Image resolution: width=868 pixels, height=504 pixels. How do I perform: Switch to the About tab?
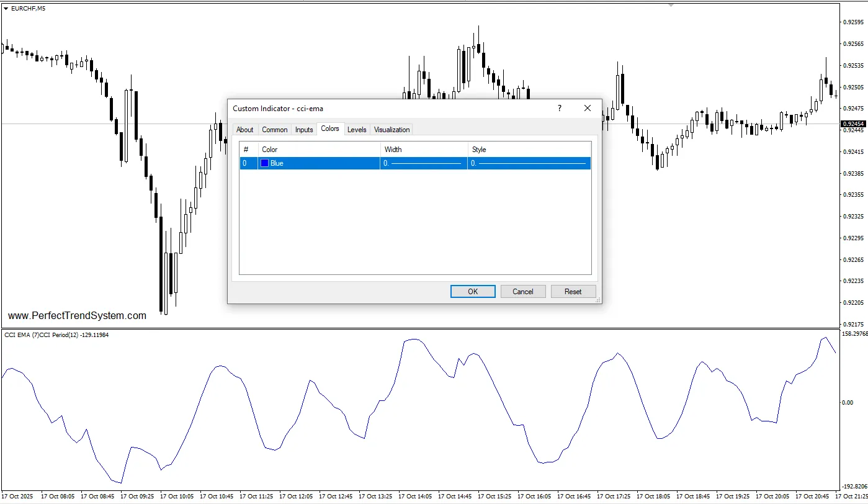[x=245, y=130]
